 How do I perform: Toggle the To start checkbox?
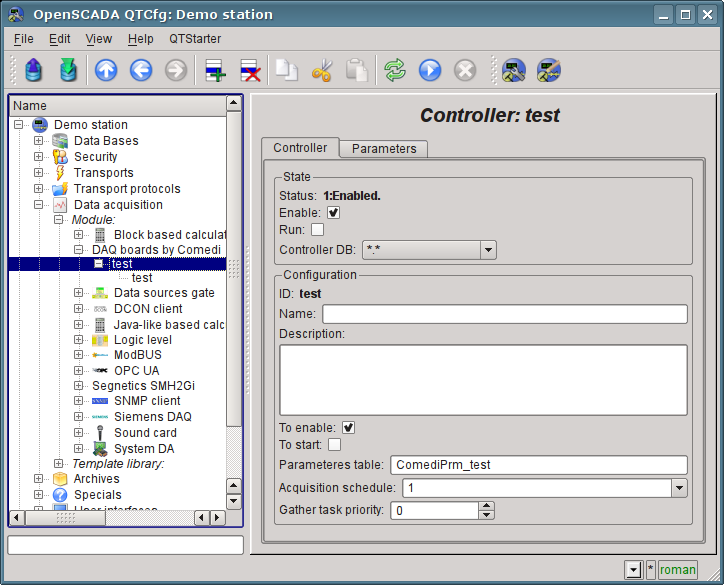point(334,445)
